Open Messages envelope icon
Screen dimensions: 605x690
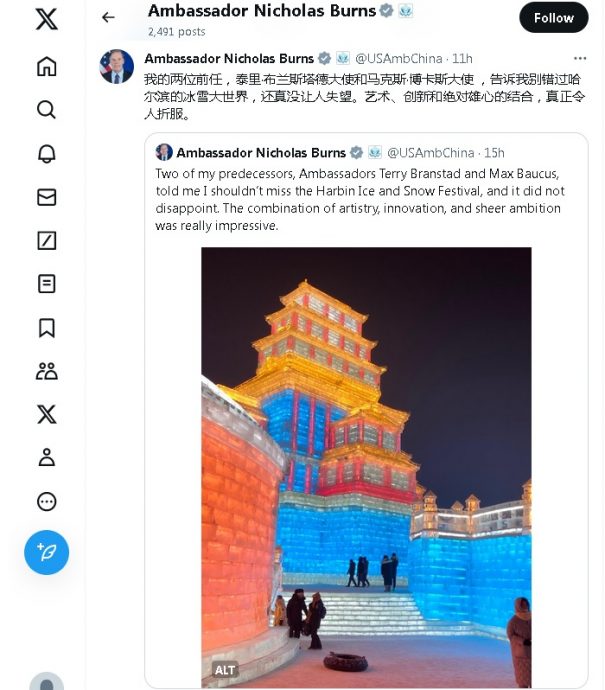coord(47,197)
